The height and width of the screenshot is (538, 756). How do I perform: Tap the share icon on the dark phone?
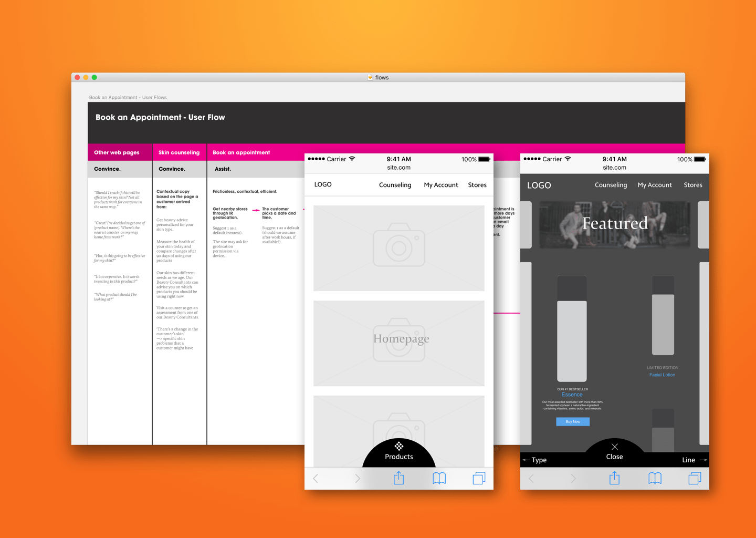[615, 478]
